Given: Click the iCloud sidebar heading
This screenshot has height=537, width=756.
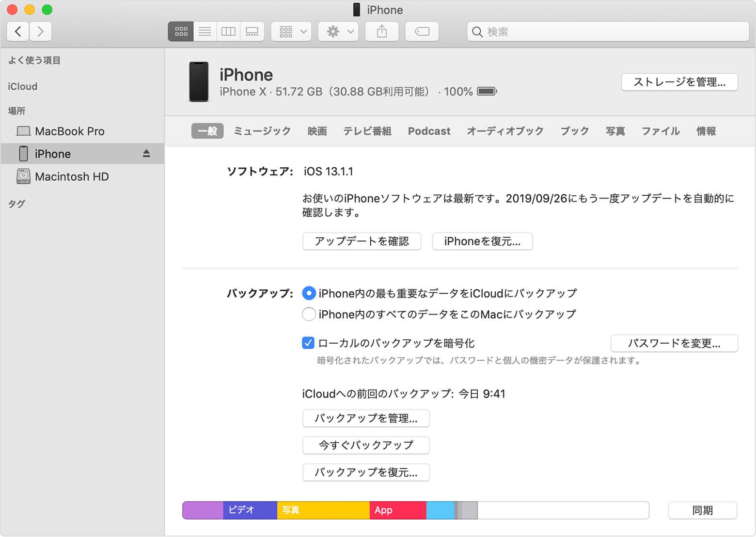Looking at the screenshot, I should 23,86.
